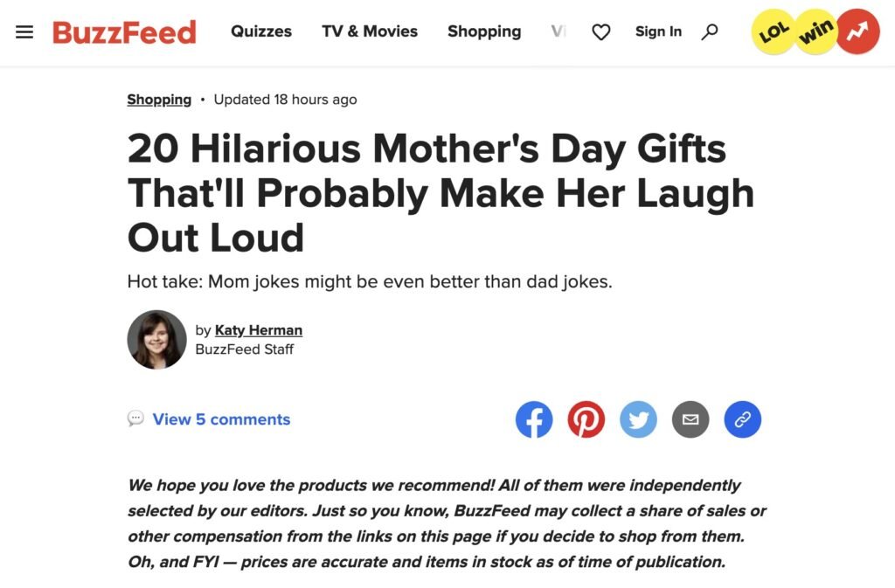
Task: Open the Shopping nav section
Action: pyautogui.click(x=484, y=31)
